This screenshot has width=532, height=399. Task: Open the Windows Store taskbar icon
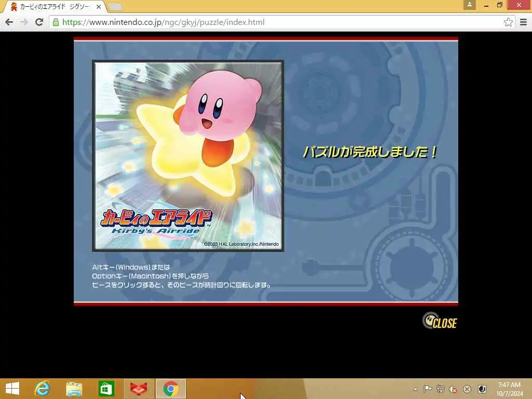[x=106, y=389]
